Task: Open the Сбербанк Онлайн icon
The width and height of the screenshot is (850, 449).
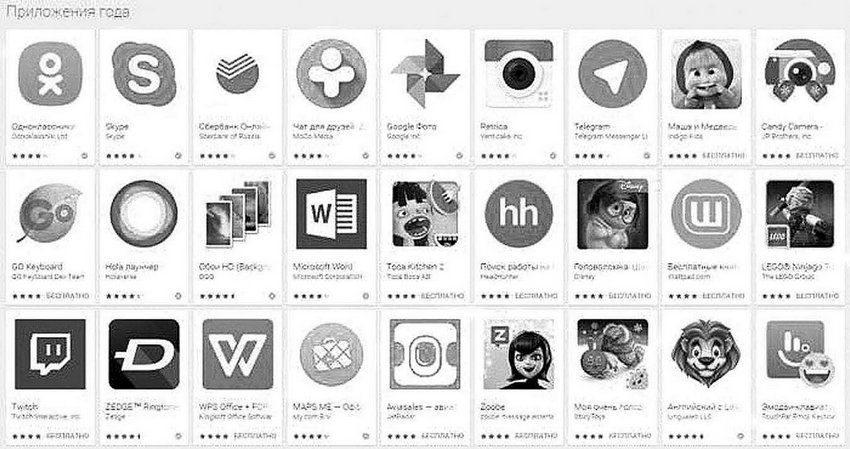Action: [x=237, y=74]
